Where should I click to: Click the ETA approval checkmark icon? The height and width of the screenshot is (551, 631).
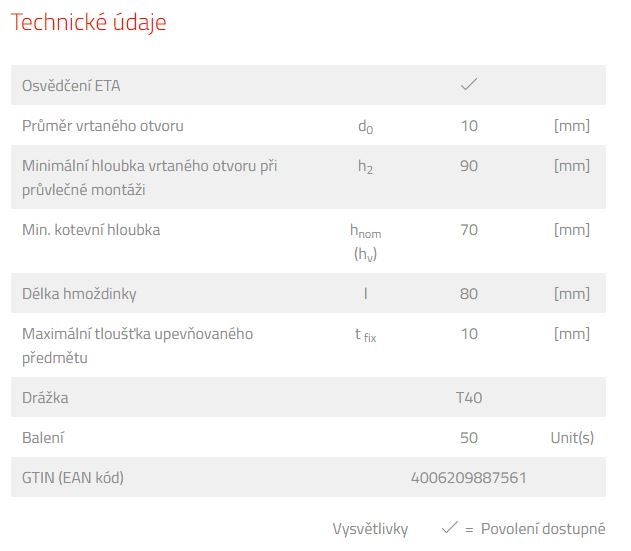click(x=468, y=85)
